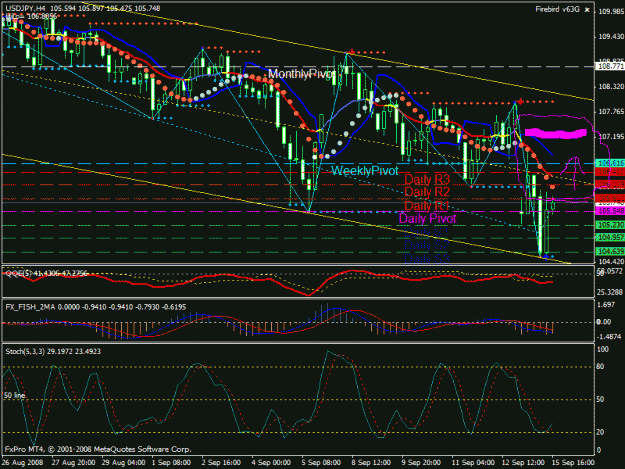Image resolution: width=625 pixels, height=469 pixels.
Task: Click the 27 Aug 20:00 time axis label
Action: tap(73, 463)
